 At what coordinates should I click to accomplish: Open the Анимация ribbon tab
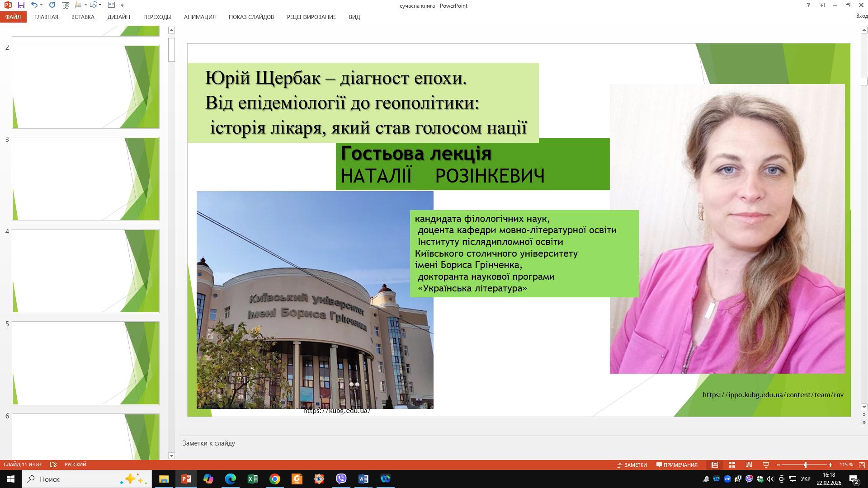[199, 17]
